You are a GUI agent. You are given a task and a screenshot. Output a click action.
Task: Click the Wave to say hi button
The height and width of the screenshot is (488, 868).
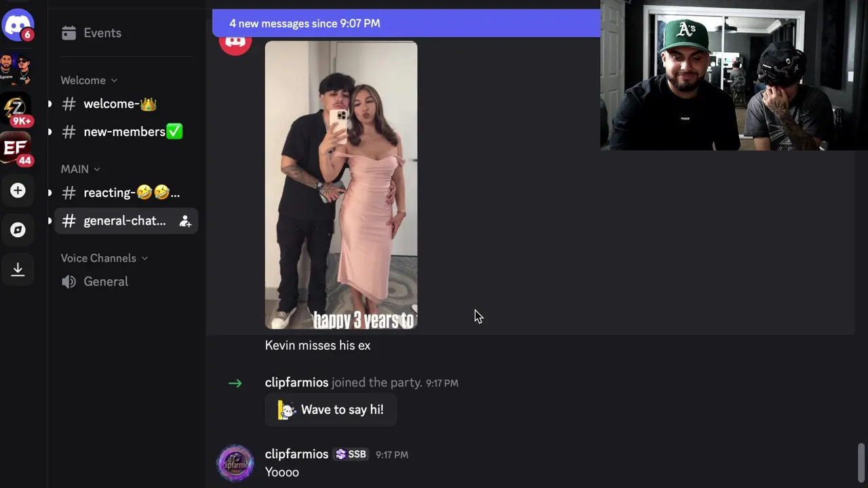[x=331, y=409]
